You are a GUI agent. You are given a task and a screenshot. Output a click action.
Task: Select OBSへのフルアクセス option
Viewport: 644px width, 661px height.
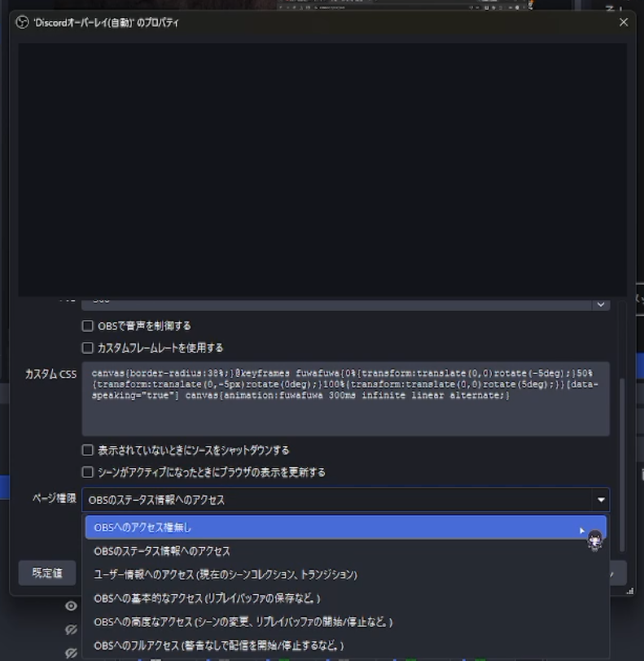point(345,646)
